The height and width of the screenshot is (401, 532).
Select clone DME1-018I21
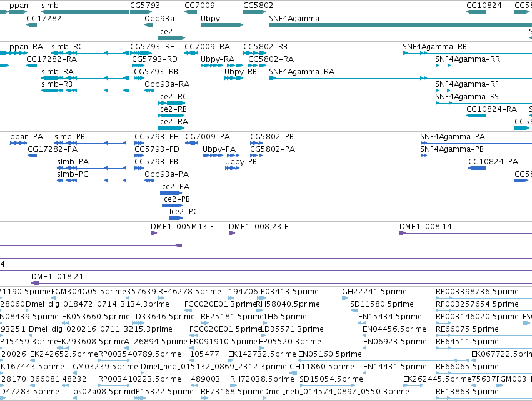point(281,283)
